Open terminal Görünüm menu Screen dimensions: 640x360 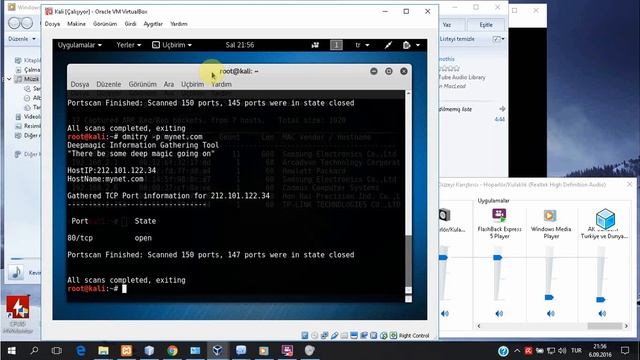(x=142, y=84)
